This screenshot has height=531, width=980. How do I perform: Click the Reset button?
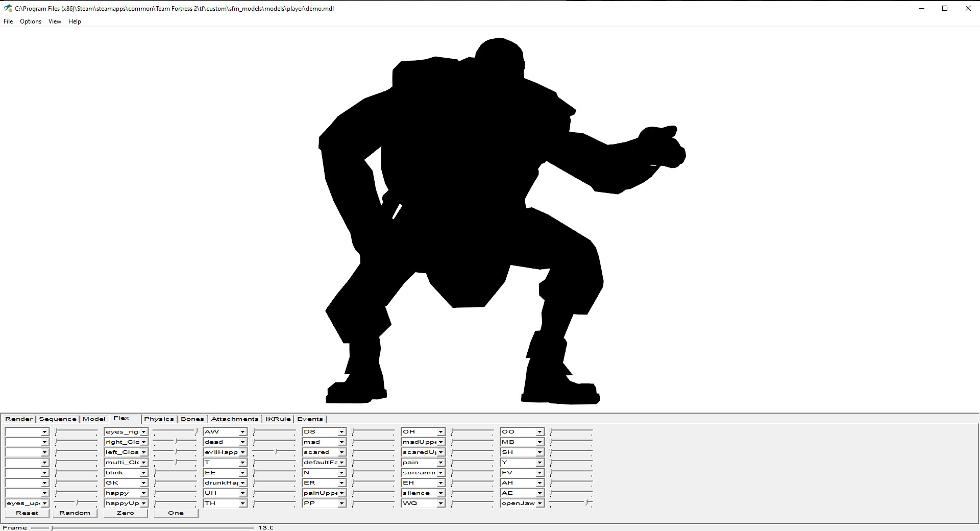pos(27,513)
